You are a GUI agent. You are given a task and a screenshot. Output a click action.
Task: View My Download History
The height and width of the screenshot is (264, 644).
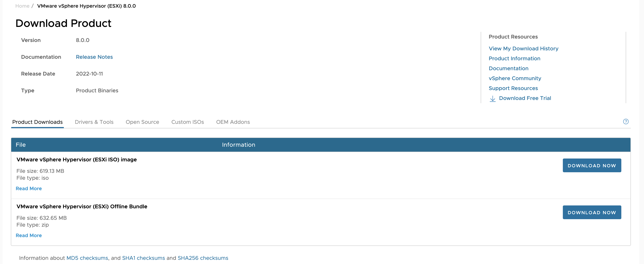(524, 48)
